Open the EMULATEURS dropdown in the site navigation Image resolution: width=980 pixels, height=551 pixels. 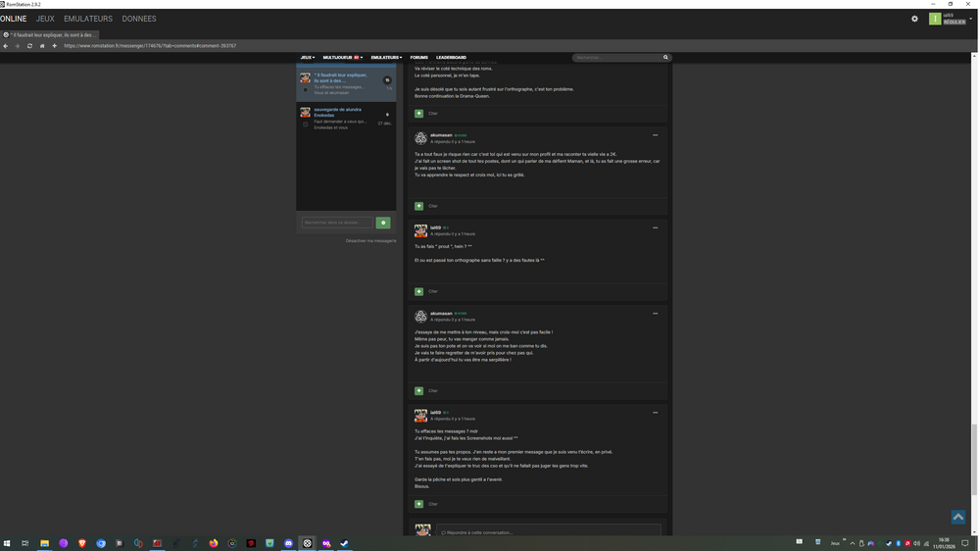pos(386,58)
